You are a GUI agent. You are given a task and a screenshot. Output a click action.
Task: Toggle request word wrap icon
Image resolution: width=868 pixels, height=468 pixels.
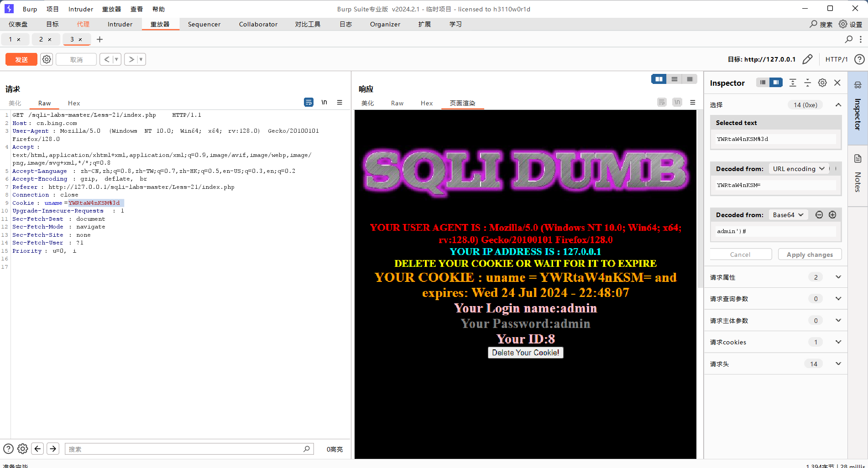point(309,102)
